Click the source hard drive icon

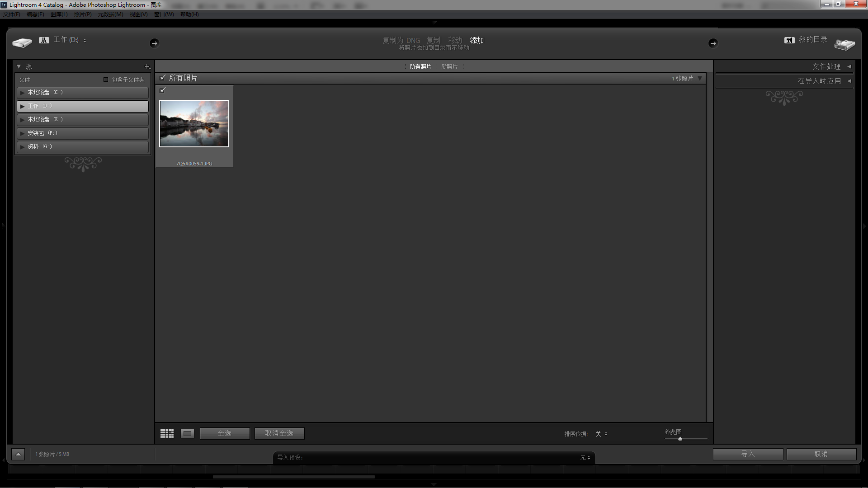[x=22, y=43]
